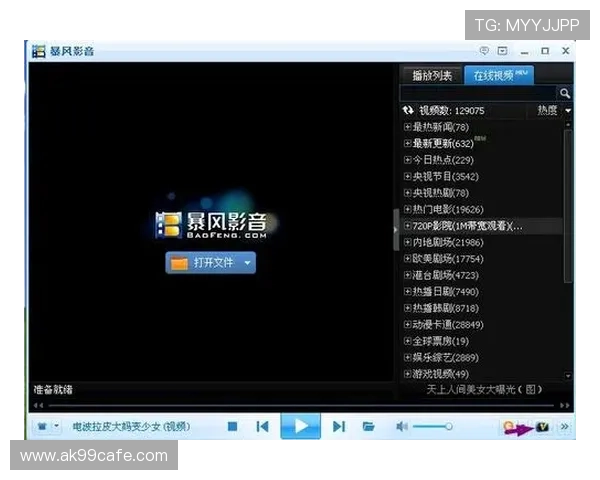
Task: Click the 暴风影音 logo icon in title bar
Action: (39, 51)
